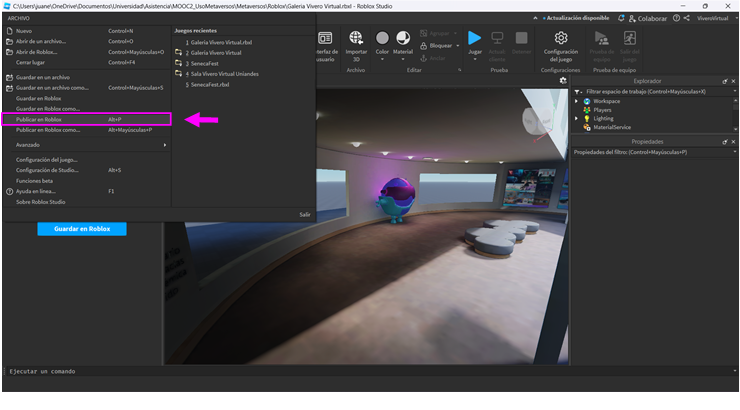Choose Abrir de un archivo menu entry
The image size is (740, 410).
pyautogui.click(x=87, y=41)
